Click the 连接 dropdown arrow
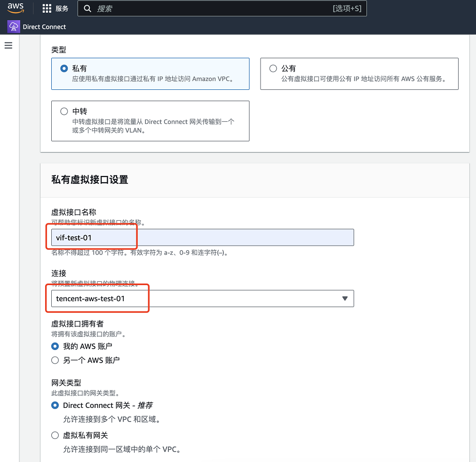The height and width of the screenshot is (462, 476). (345, 299)
